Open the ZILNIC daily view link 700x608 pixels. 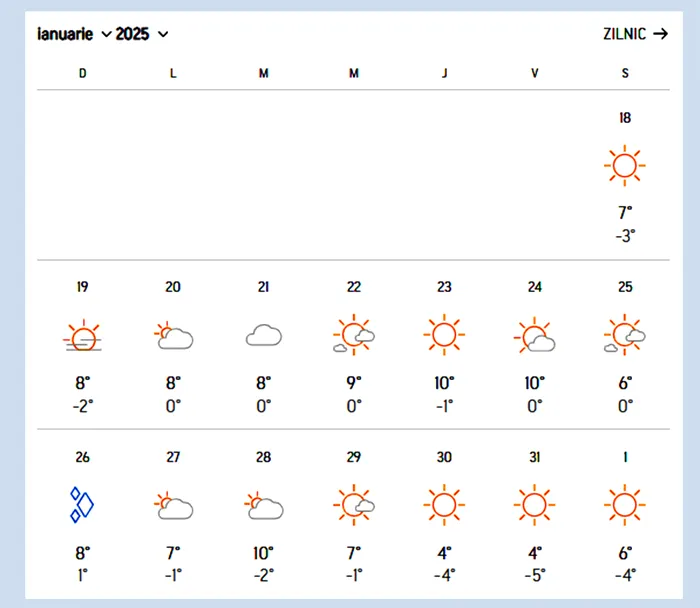coord(625,33)
